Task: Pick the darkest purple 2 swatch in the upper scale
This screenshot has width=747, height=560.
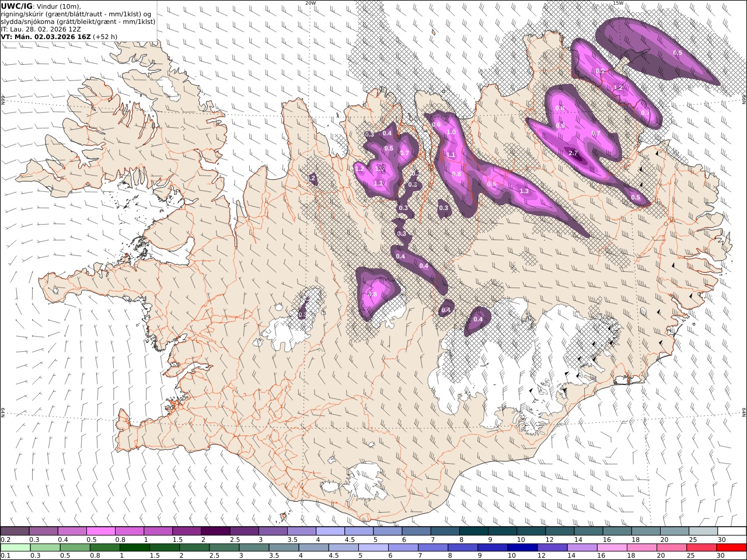Action: tap(215, 531)
